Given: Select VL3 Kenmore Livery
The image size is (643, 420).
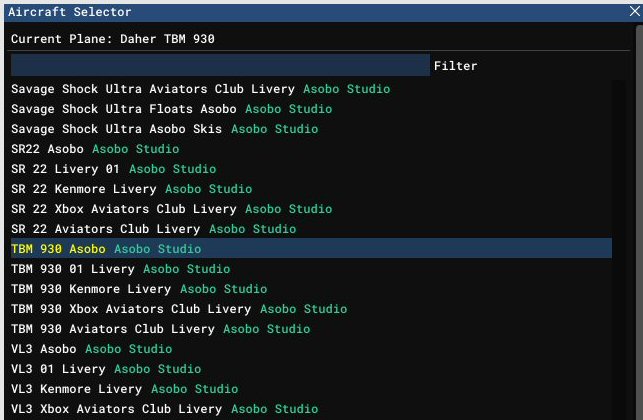Looking at the screenshot, I should pos(311,389).
